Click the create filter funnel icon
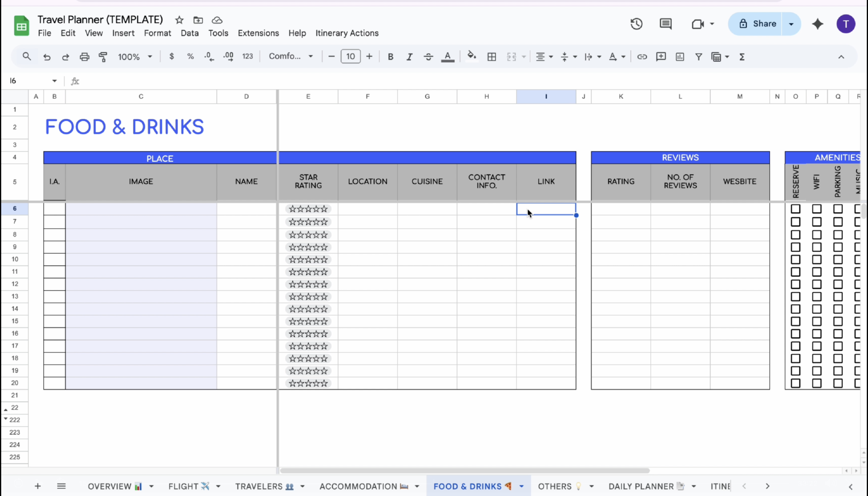The height and width of the screenshot is (496, 868). (698, 57)
